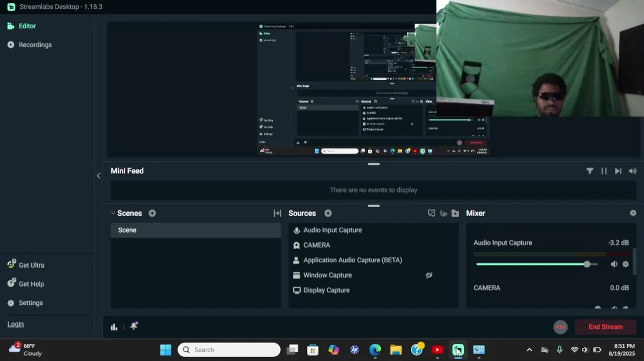Screen dimensions: 644x361
Task: Click the stream preview display
Action: pyautogui.click(x=374, y=90)
